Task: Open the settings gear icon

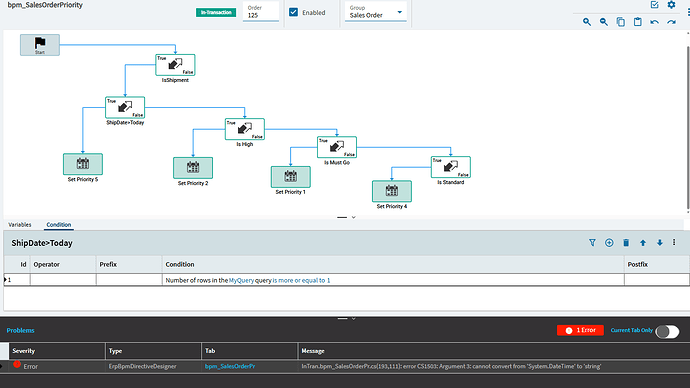Action: [x=671, y=5]
